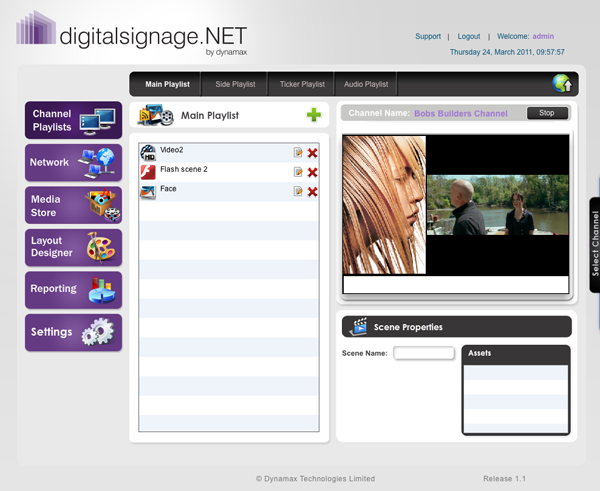Click the green plus add-scene icon
600x491 pixels.
(x=314, y=115)
